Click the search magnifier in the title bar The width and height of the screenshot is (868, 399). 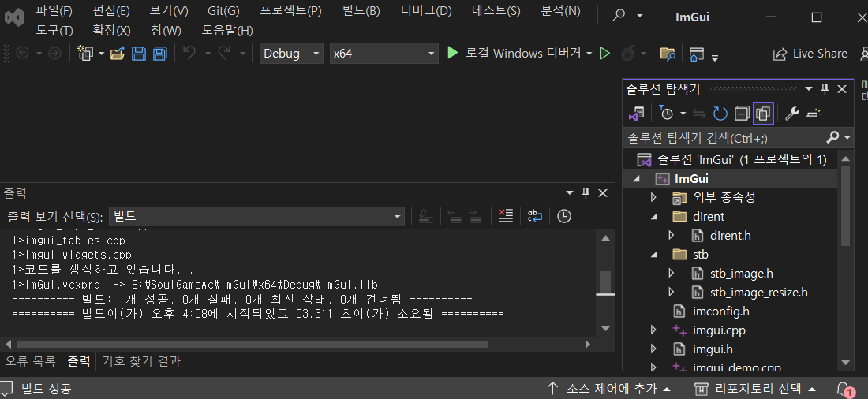pyautogui.click(x=619, y=16)
